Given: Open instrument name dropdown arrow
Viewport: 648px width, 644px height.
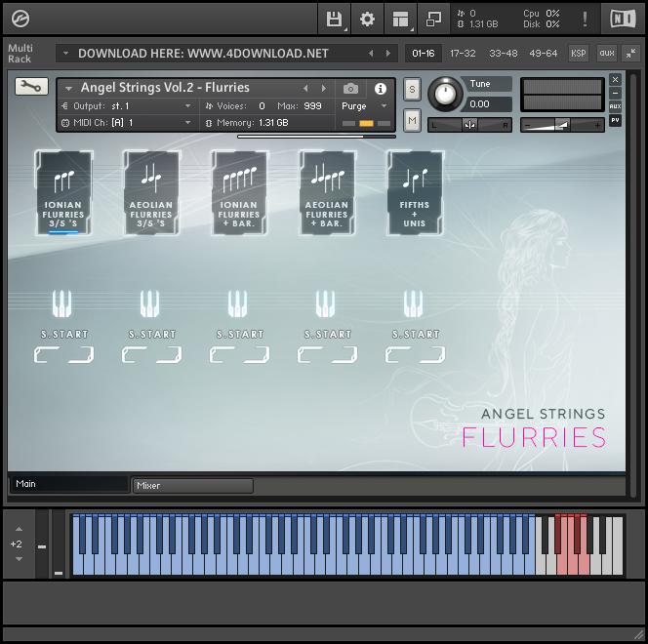Looking at the screenshot, I should tap(68, 88).
